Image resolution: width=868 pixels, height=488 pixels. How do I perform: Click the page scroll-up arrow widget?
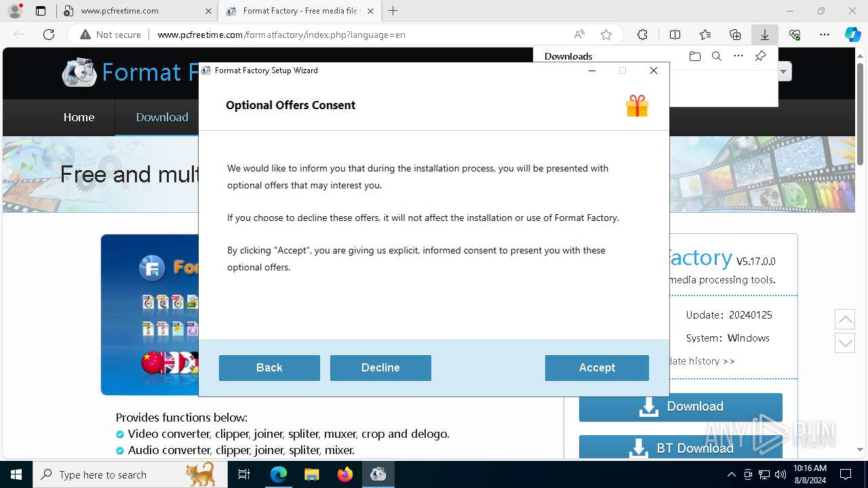845,319
